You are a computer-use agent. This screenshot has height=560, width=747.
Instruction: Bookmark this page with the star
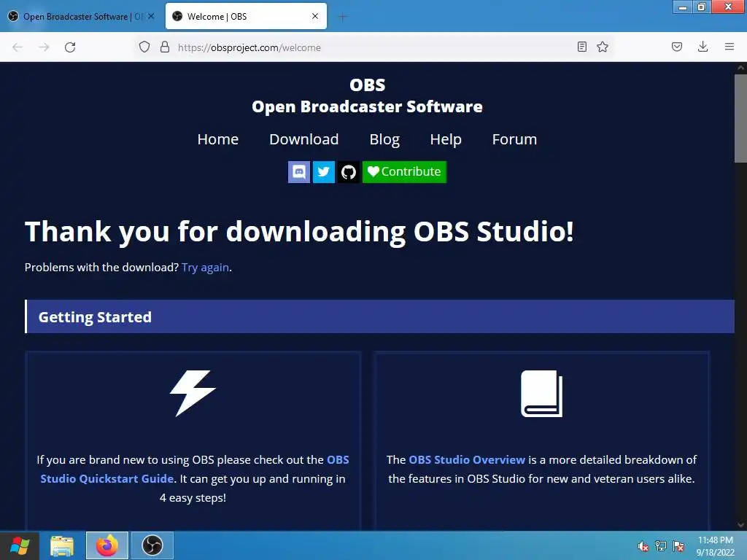[x=603, y=47]
